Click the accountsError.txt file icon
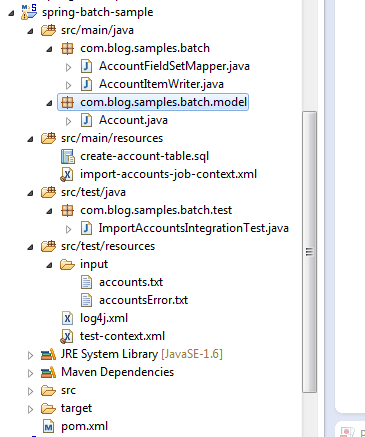This screenshot has height=437, width=365. pos(86,300)
